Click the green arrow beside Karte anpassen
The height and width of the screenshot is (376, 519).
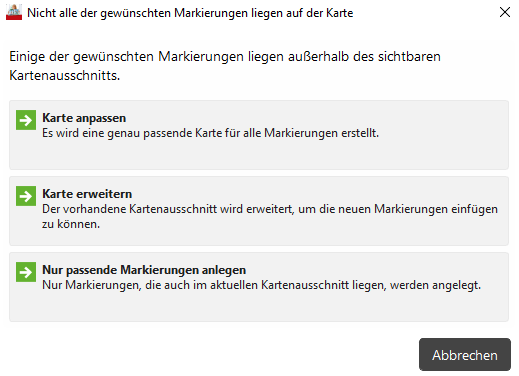click(x=26, y=120)
